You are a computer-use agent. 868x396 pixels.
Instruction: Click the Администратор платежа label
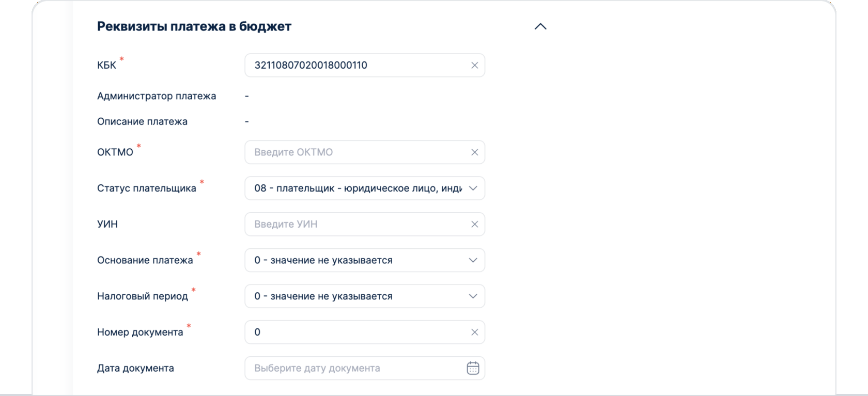click(x=157, y=96)
